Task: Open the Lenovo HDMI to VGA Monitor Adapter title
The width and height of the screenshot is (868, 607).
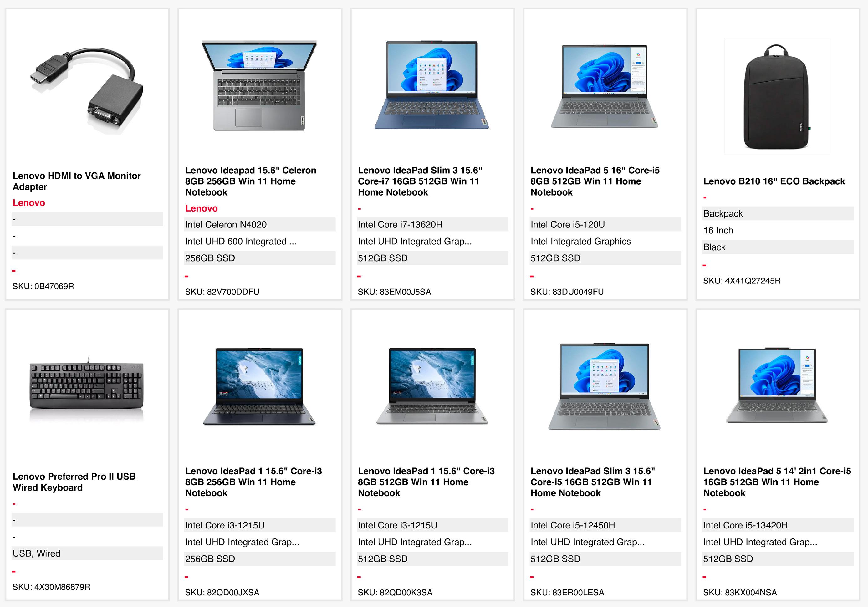Action: (x=76, y=181)
